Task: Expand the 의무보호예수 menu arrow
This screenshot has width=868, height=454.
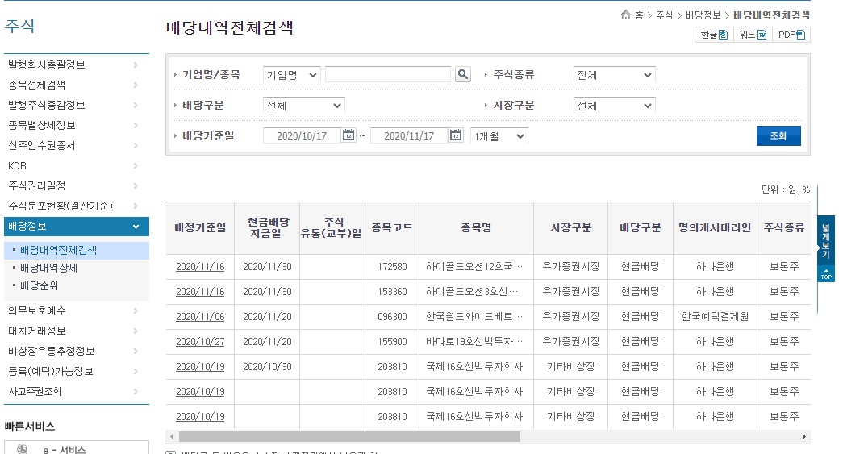Action: (136, 310)
